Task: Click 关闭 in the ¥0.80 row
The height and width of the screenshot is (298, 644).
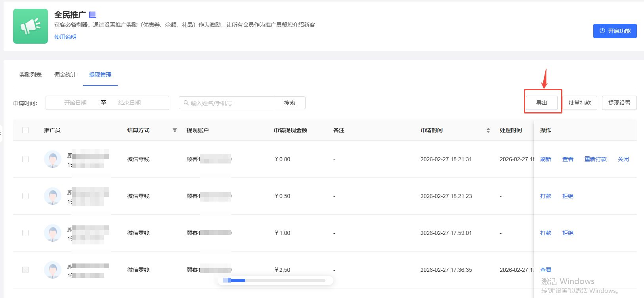Action: (623, 159)
